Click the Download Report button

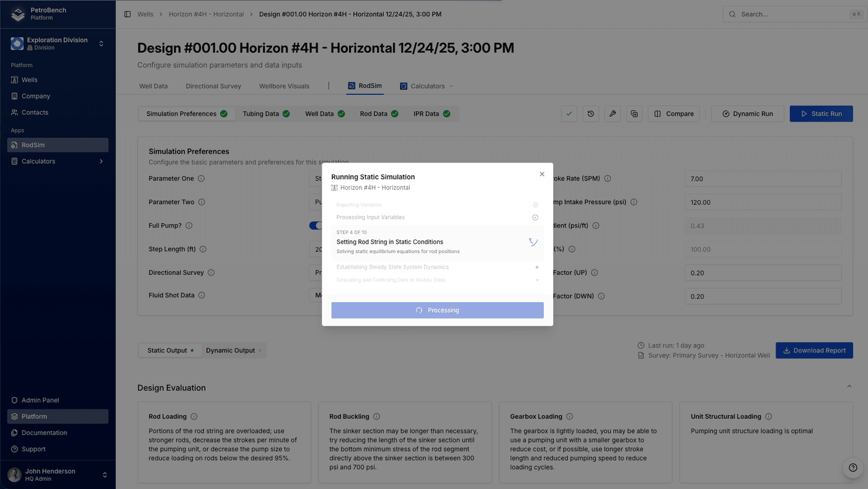(813, 351)
